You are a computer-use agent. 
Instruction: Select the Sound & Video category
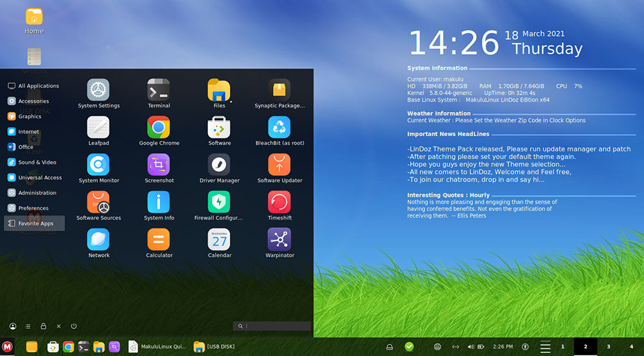click(34, 162)
